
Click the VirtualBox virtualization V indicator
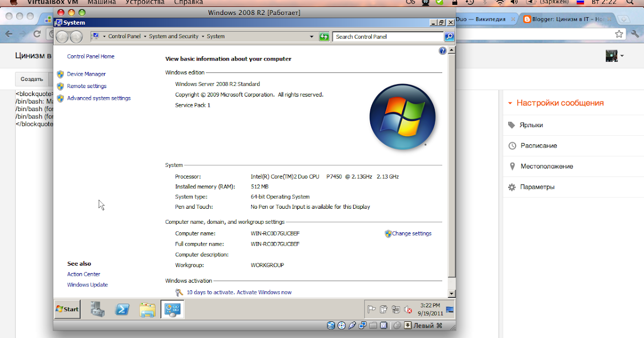[383, 325]
